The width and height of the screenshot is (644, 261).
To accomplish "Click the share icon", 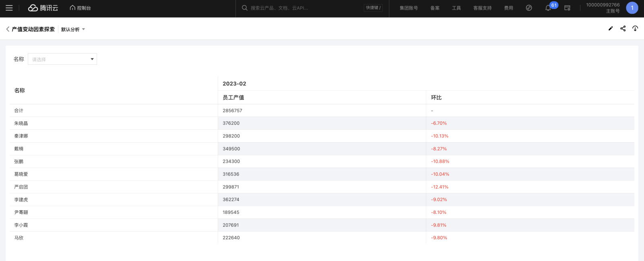I will coord(623,29).
